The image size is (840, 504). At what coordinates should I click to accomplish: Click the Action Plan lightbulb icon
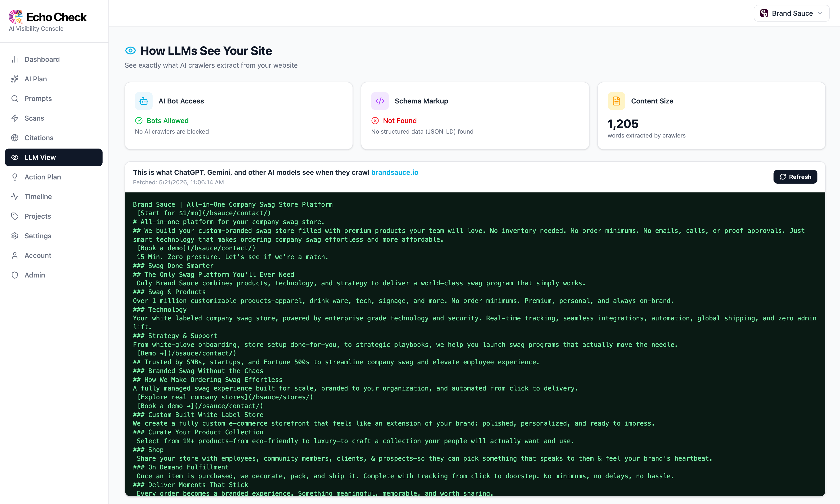(x=15, y=177)
